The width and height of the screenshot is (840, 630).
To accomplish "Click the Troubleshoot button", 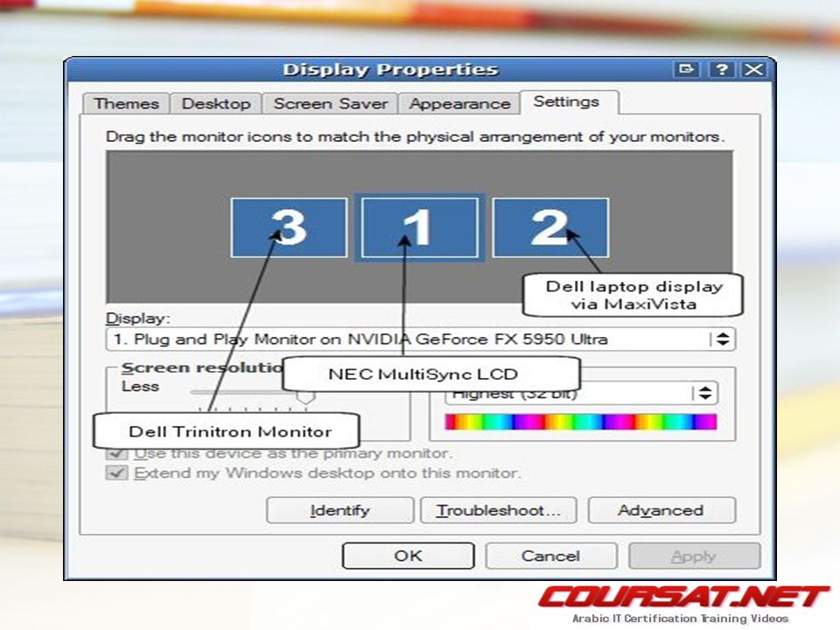I will [499, 510].
